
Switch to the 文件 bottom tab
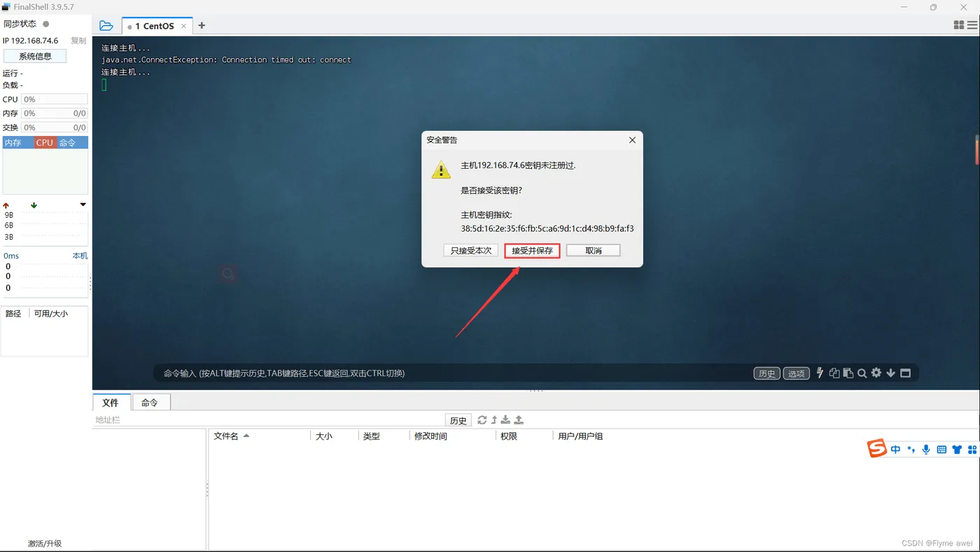pos(111,402)
